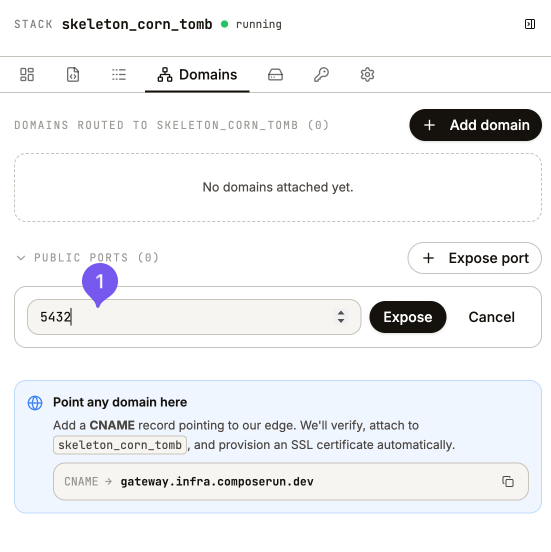
Task: Open the logs list tab icon
Action: pyautogui.click(x=119, y=75)
